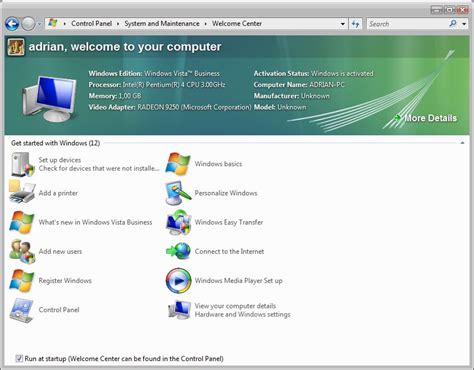Open the recent pages dropdown arrow

click(39, 24)
